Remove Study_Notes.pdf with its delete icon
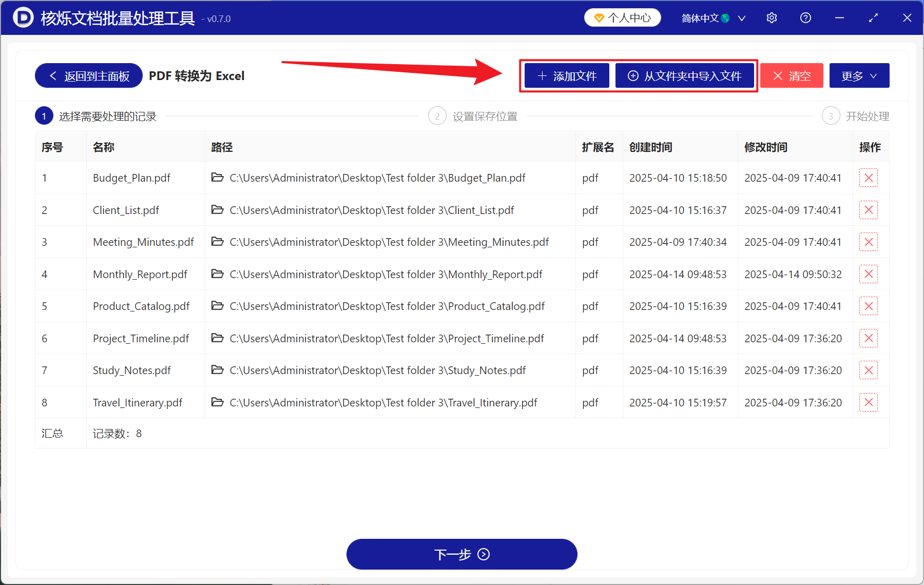Image resolution: width=924 pixels, height=585 pixels. point(869,371)
